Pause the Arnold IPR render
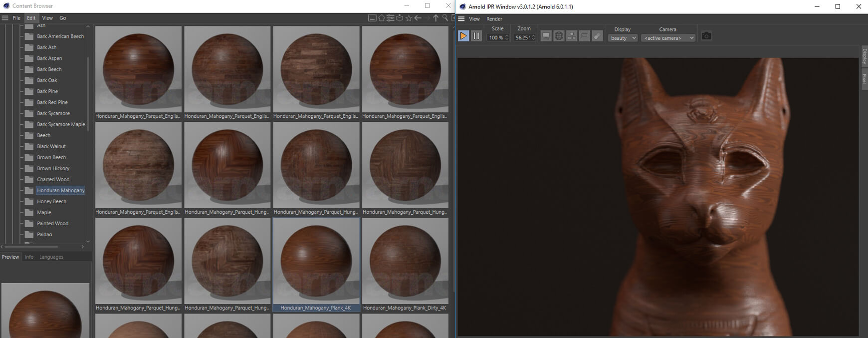The width and height of the screenshot is (868, 338). click(476, 36)
